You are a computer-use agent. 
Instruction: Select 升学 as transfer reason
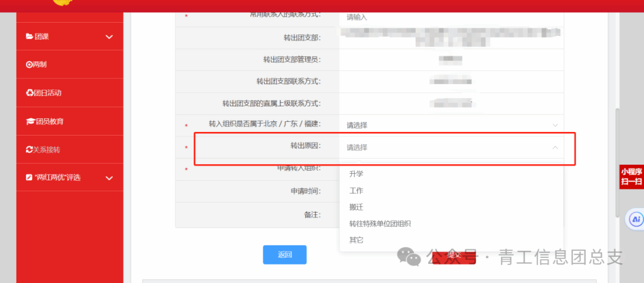[356, 174]
